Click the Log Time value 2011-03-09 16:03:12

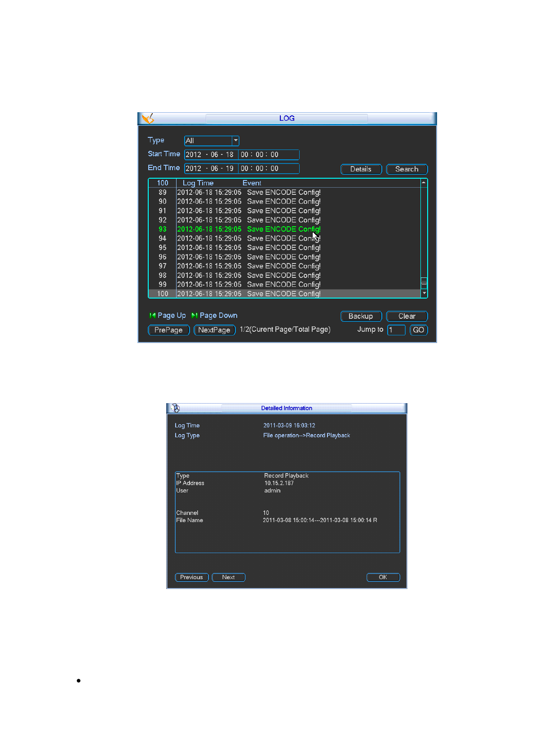pyautogui.click(x=289, y=426)
